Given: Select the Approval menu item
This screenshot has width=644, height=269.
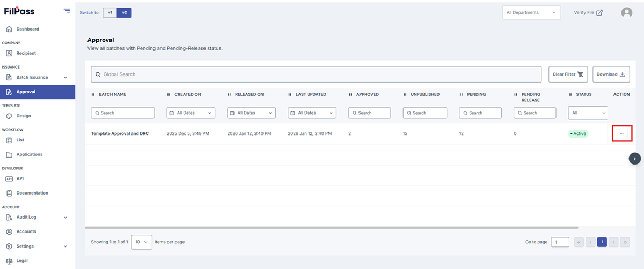Looking at the screenshot, I should pyautogui.click(x=38, y=92).
